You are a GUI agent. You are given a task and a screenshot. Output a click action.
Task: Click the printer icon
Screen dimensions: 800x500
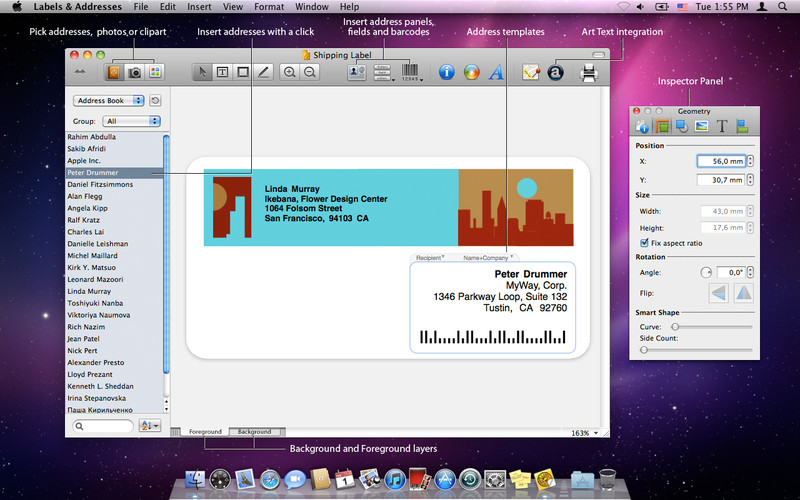point(589,72)
